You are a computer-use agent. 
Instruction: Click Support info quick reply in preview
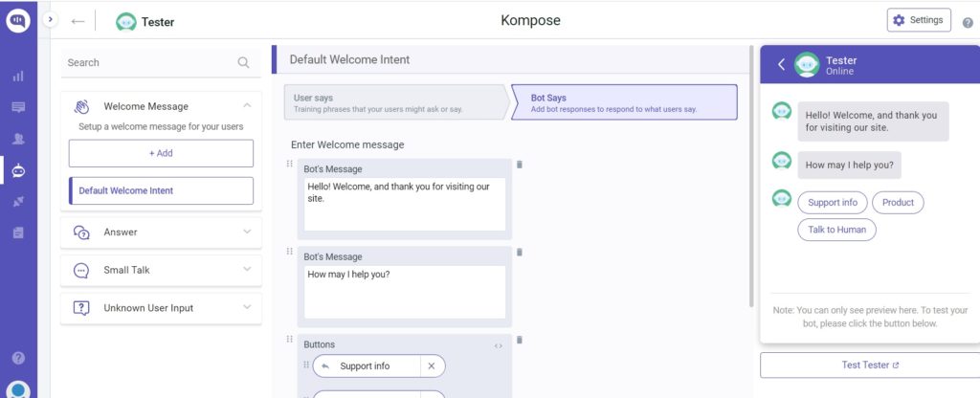click(833, 203)
